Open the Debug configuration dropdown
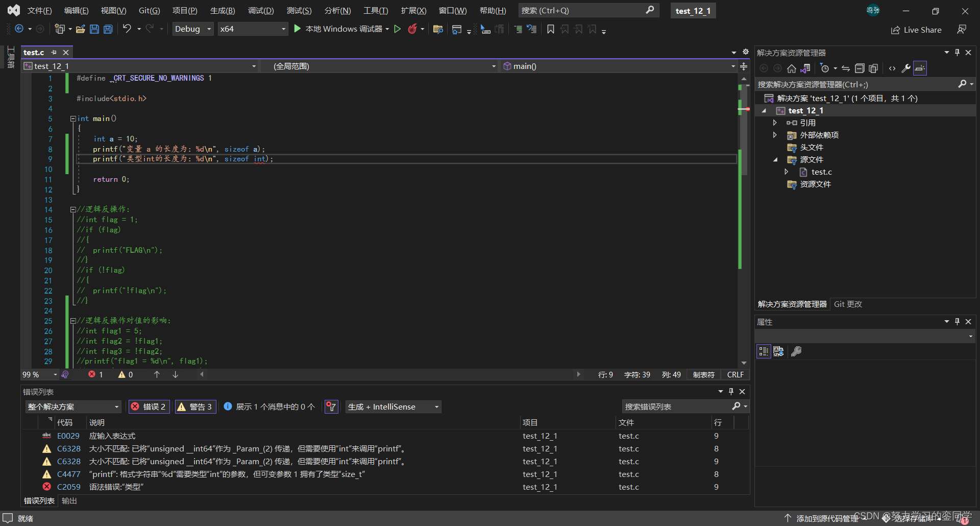 (193, 29)
